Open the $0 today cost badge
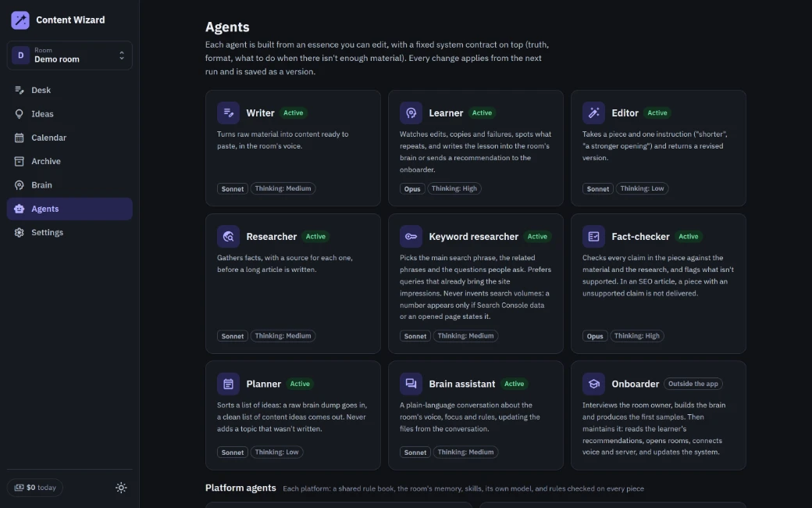Screen dimensions: 812x508 (x=34, y=488)
